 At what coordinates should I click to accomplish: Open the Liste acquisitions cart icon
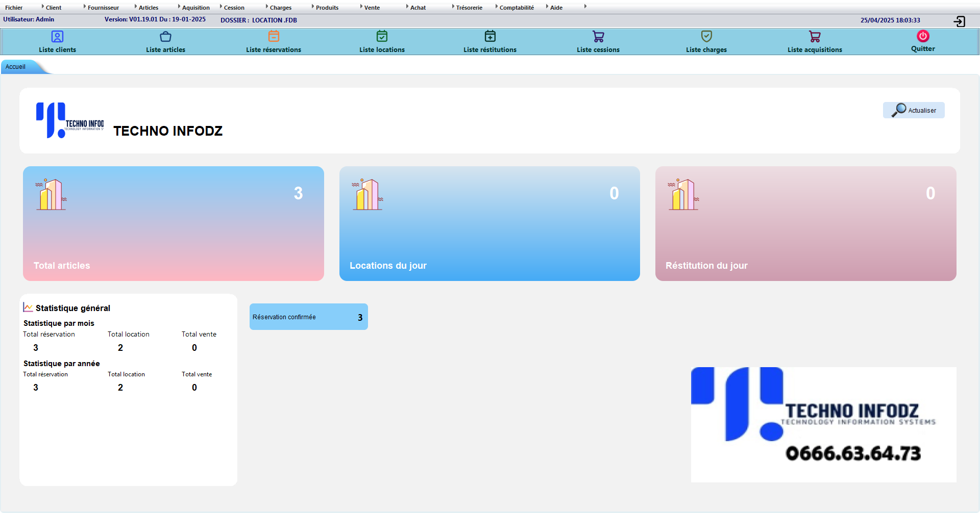coord(815,37)
